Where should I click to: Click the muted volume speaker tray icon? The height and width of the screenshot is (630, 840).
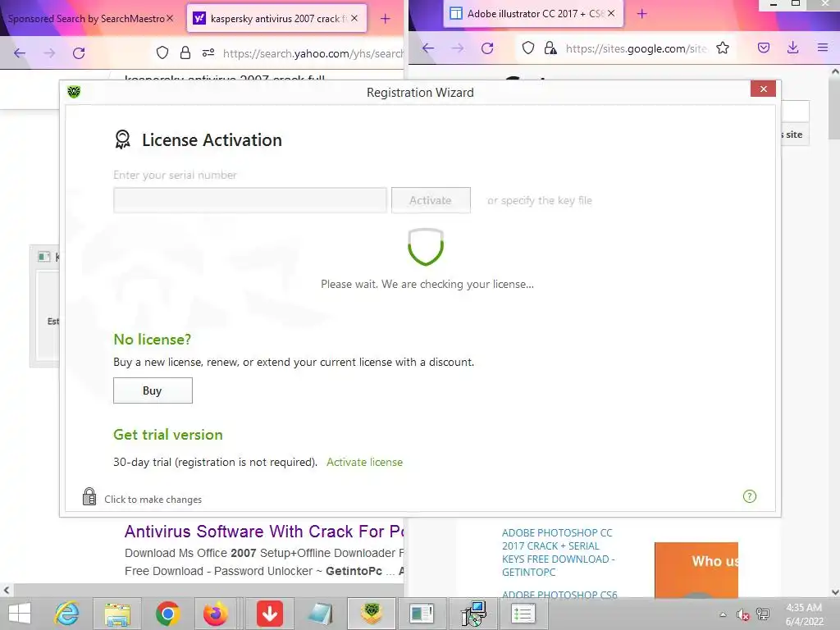(x=742, y=614)
